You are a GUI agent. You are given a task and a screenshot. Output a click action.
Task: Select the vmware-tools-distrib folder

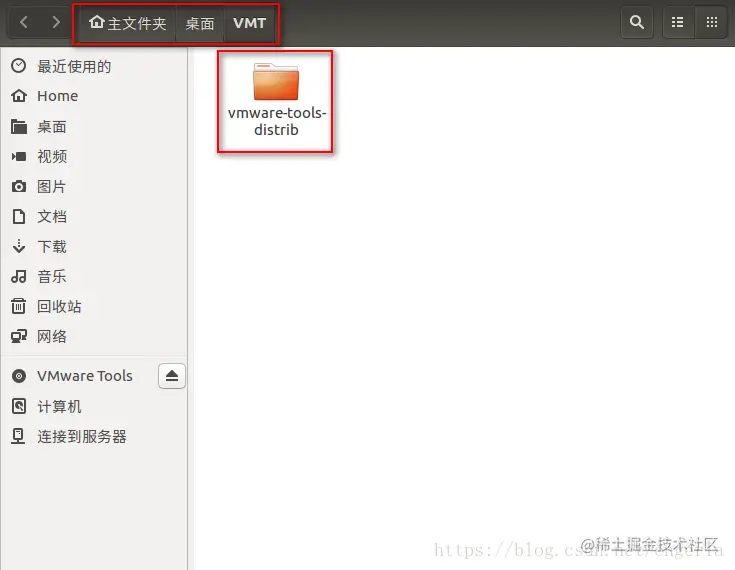coord(276,100)
